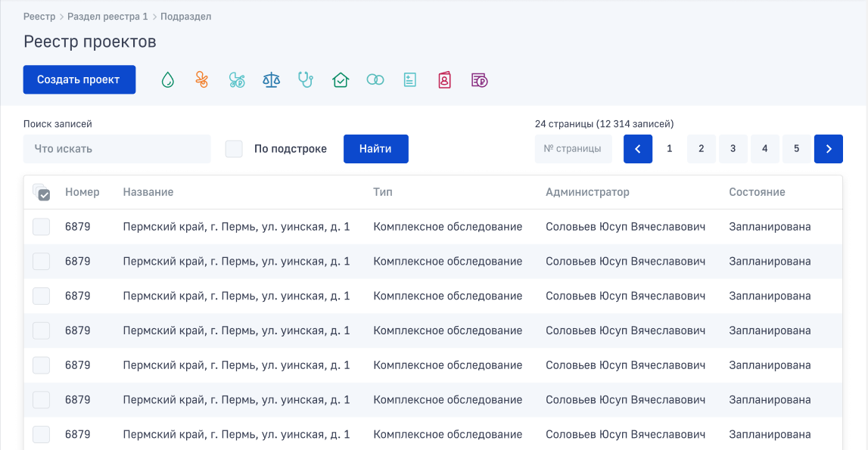The width and height of the screenshot is (868, 450).
Task: Click the red ID passport icon
Action: click(445, 79)
